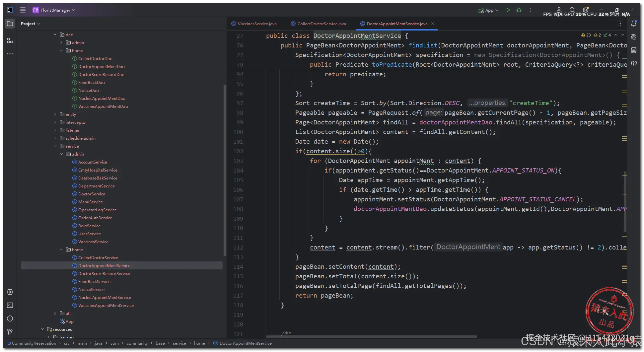This screenshot has height=352, width=644.
Task: Jump to next highlighted problem arrow
Action: 623,35
